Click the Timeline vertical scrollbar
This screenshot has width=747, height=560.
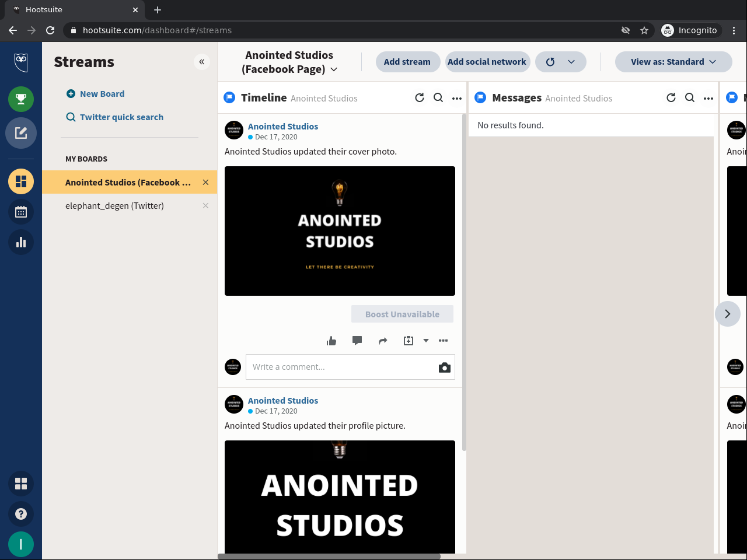pos(464,282)
